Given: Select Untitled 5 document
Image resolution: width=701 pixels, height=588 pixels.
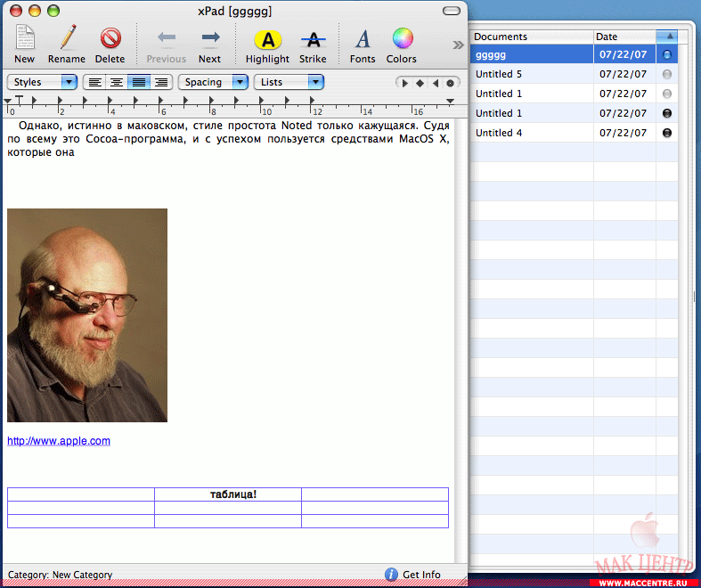Looking at the screenshot, I should [532, 74].
